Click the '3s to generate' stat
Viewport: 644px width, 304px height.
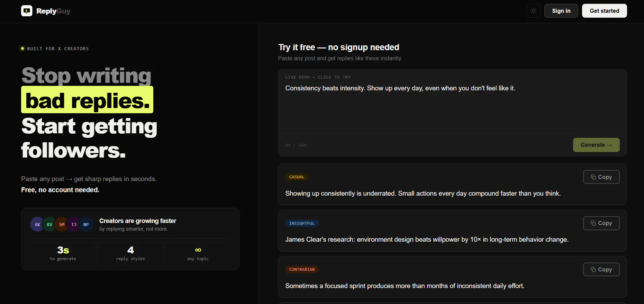pyautogui.click(x=63, y=253)
